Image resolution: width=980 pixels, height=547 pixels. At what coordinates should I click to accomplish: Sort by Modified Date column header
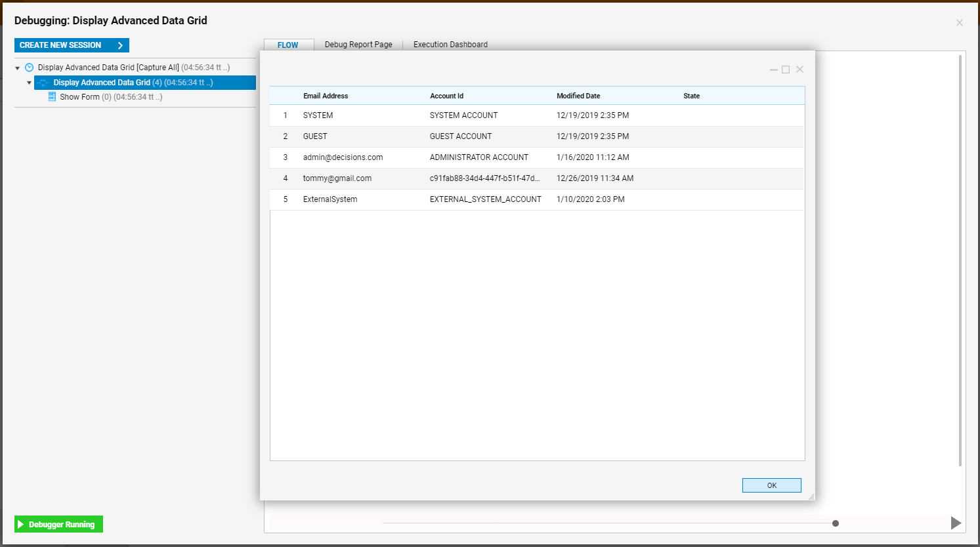tap(578, 96)
